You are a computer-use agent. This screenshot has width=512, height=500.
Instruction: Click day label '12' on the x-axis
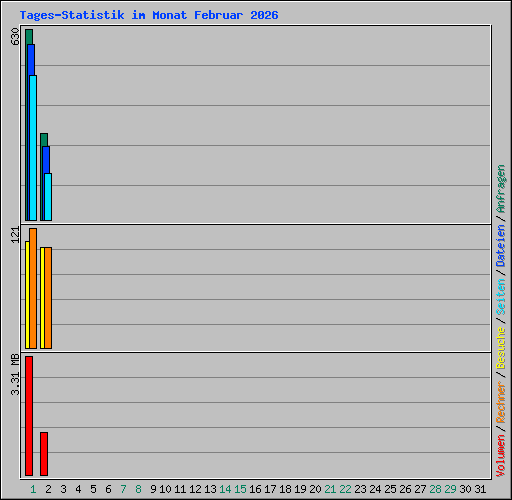(195, 489)
